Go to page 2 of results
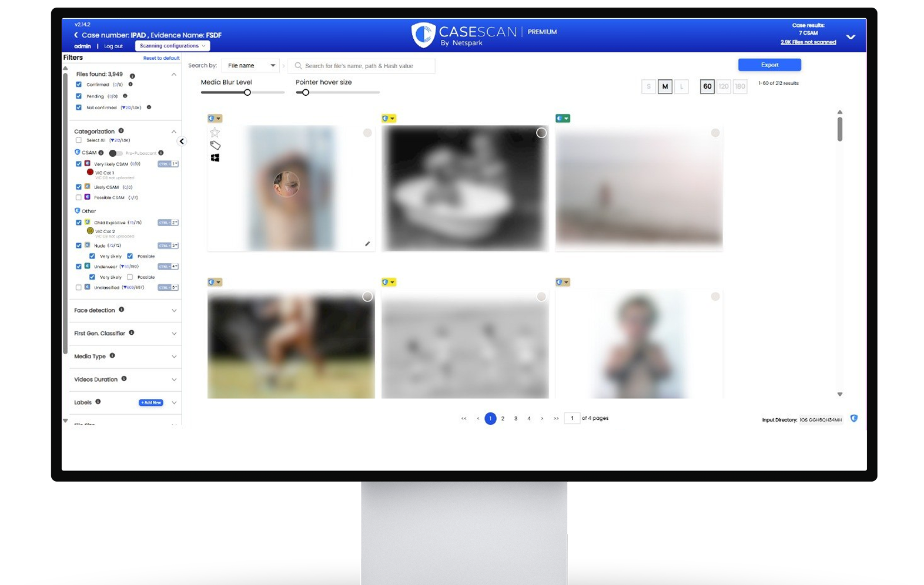 [x=503, y=418]
